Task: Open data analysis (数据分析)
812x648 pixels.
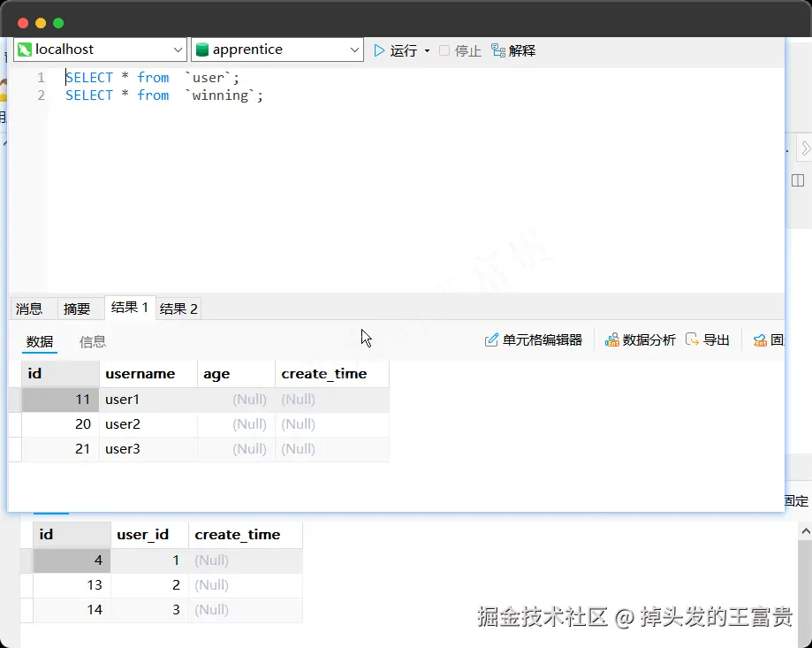Action: tap(640, 339)
